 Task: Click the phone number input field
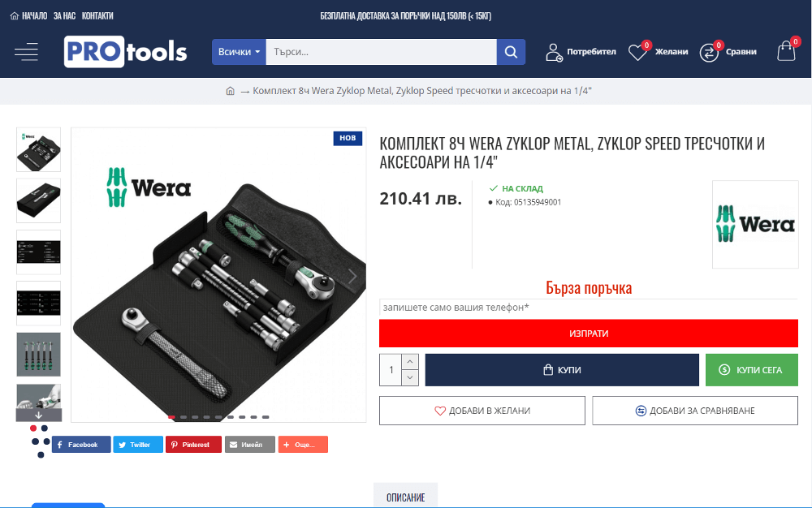tap(588, 308)
